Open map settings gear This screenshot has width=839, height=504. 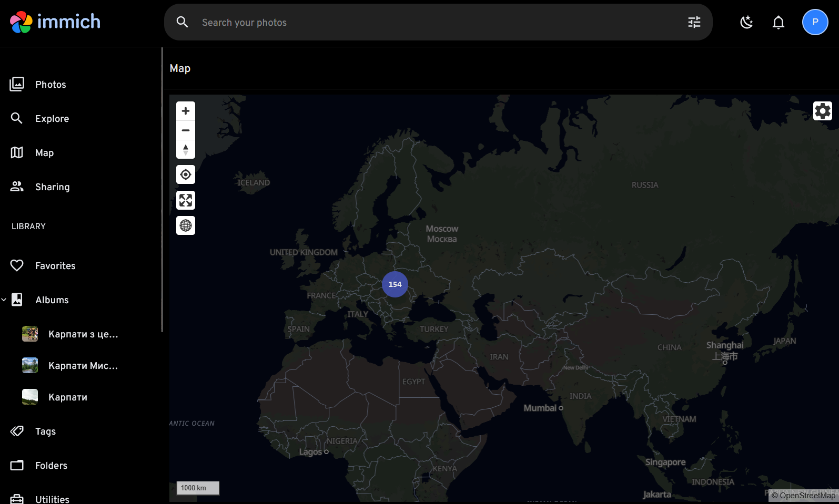822,111
